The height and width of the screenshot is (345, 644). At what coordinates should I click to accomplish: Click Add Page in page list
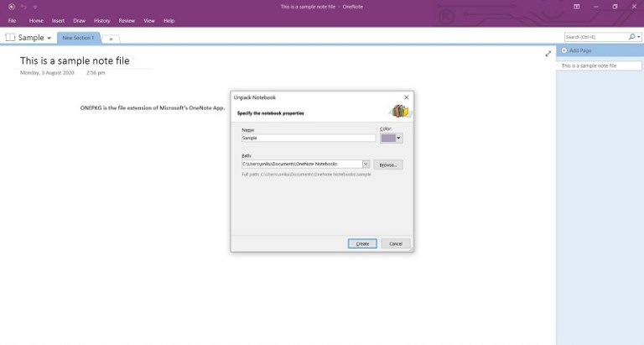click(x=576, y=50)
